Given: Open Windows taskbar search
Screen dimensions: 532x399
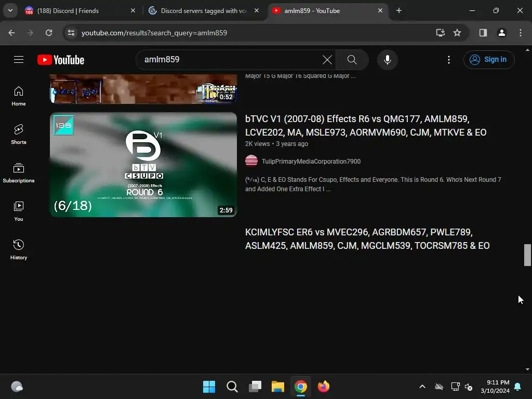Looking at the screenshot, I should (232, 387).
